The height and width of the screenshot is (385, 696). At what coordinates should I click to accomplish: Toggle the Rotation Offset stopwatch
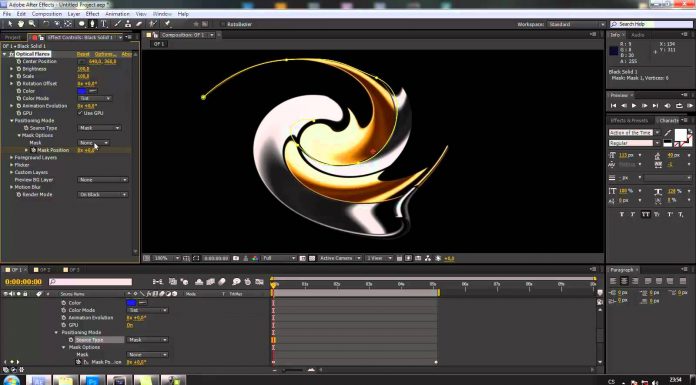click(19, 83)
